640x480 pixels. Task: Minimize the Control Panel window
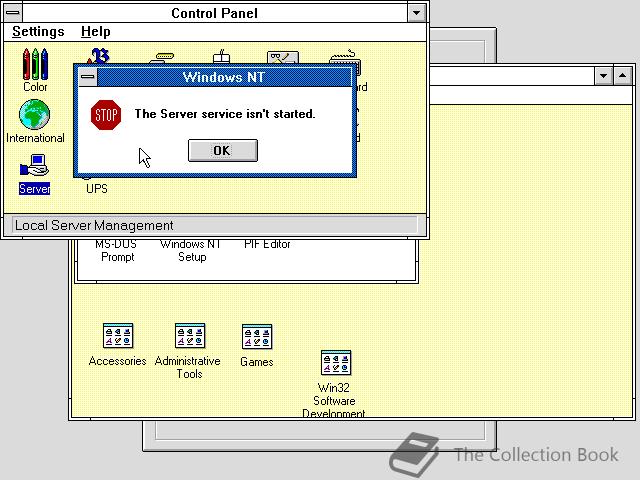pos(416,13)
